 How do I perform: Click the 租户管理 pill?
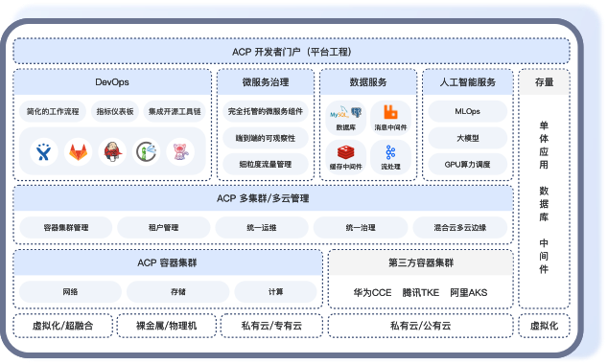coord(164,228)
